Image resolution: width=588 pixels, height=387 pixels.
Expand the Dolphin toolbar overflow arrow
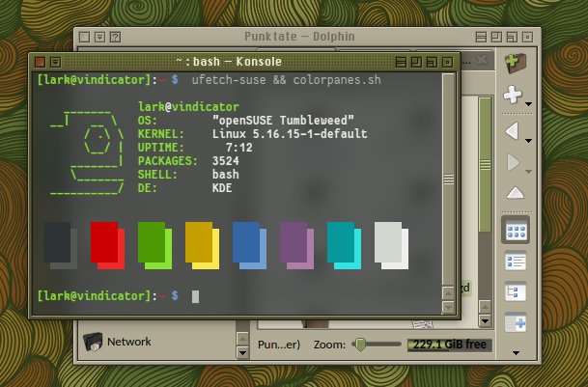[x=516, y=353]
